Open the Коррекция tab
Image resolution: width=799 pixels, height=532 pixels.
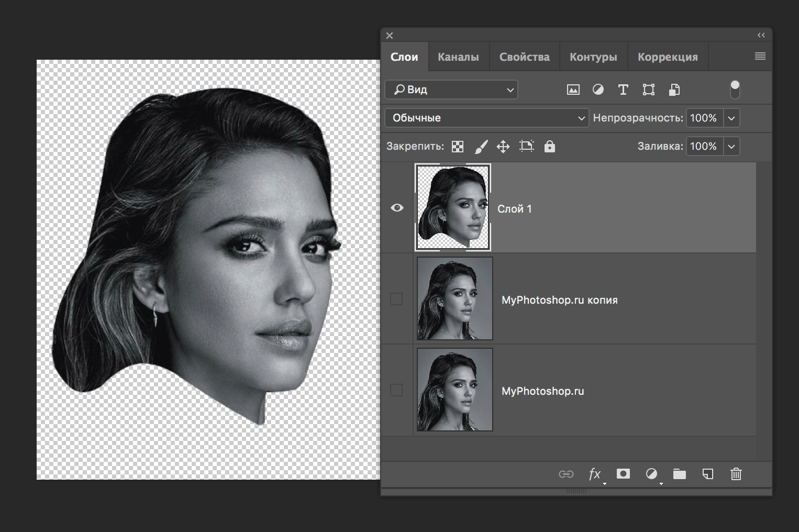click(668, 57)
